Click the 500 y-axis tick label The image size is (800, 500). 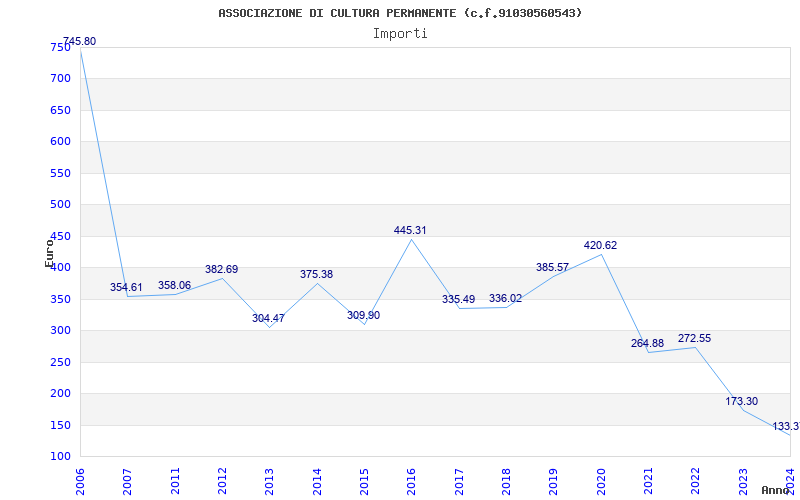[60, 205]
